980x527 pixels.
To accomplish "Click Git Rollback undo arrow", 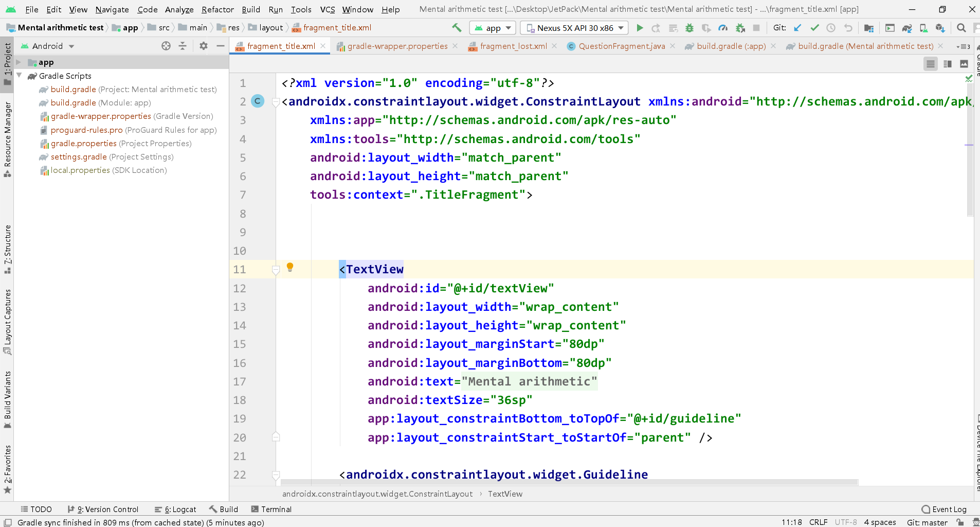I will [848, 28].
